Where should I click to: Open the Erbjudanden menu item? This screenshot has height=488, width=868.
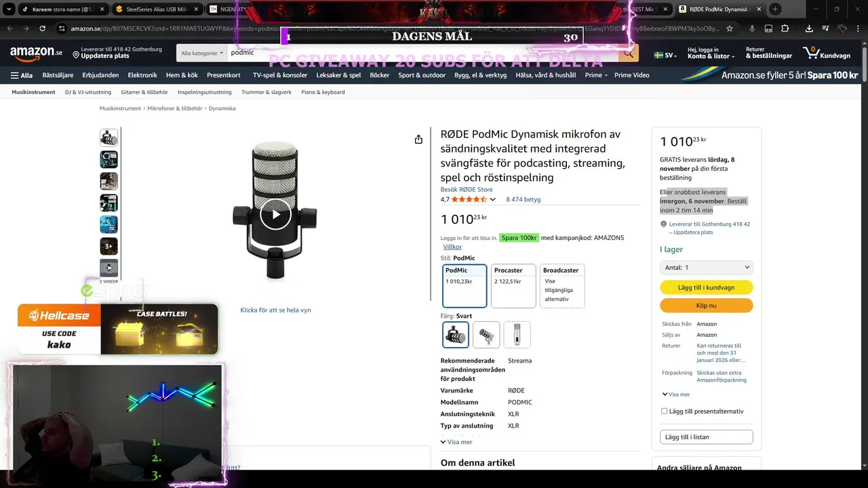coord(100,75)
